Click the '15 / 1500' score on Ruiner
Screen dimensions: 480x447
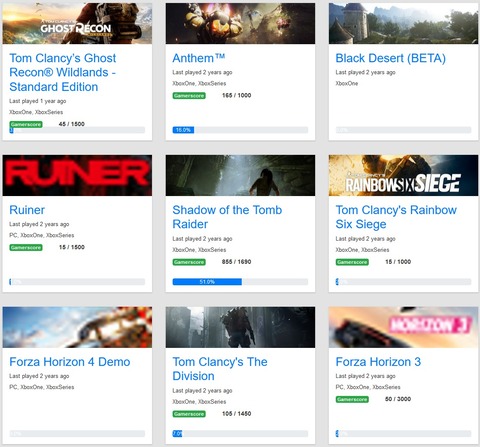click(71, 247)
